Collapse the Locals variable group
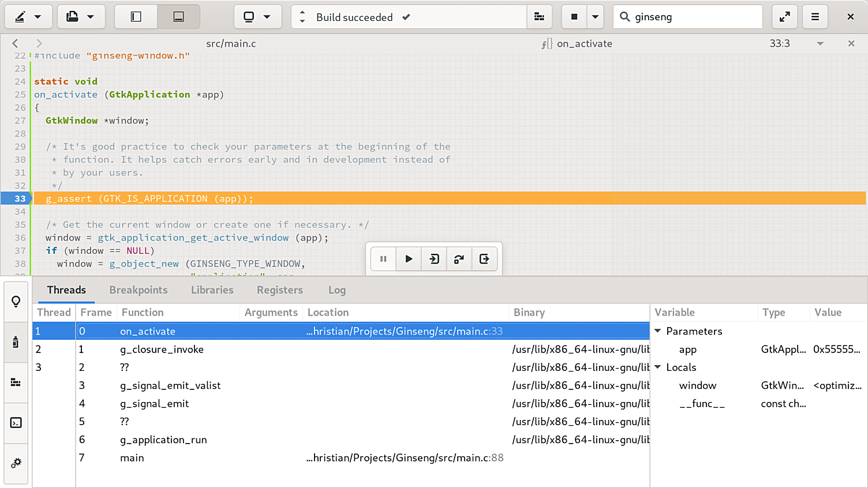868x488 pixels. [658, 367]
